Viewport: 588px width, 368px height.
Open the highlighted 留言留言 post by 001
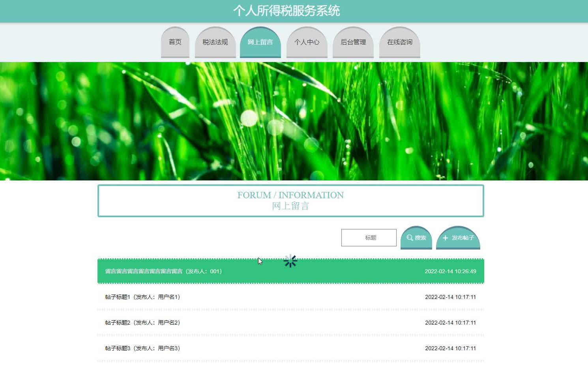163,271
